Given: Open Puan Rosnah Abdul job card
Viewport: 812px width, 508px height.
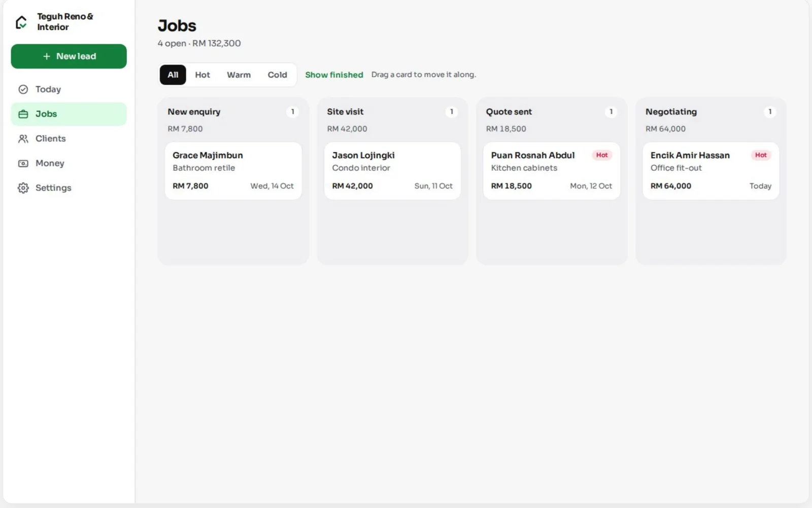Looking at the screenshot, I should [552, 171].
